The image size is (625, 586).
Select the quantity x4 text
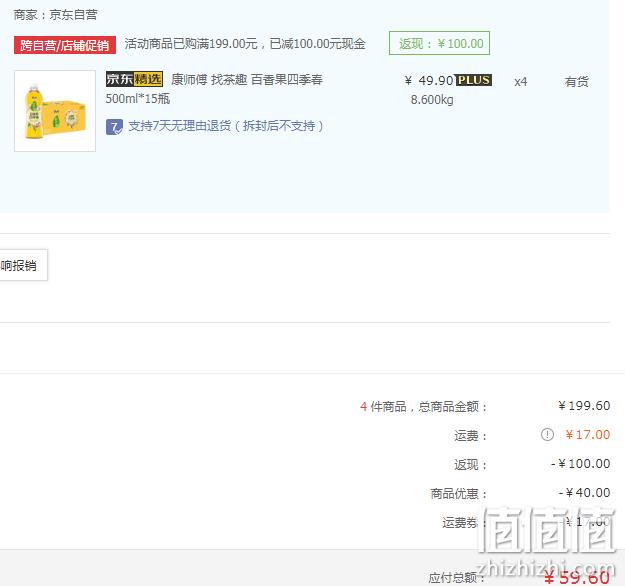tap(521, 82)
